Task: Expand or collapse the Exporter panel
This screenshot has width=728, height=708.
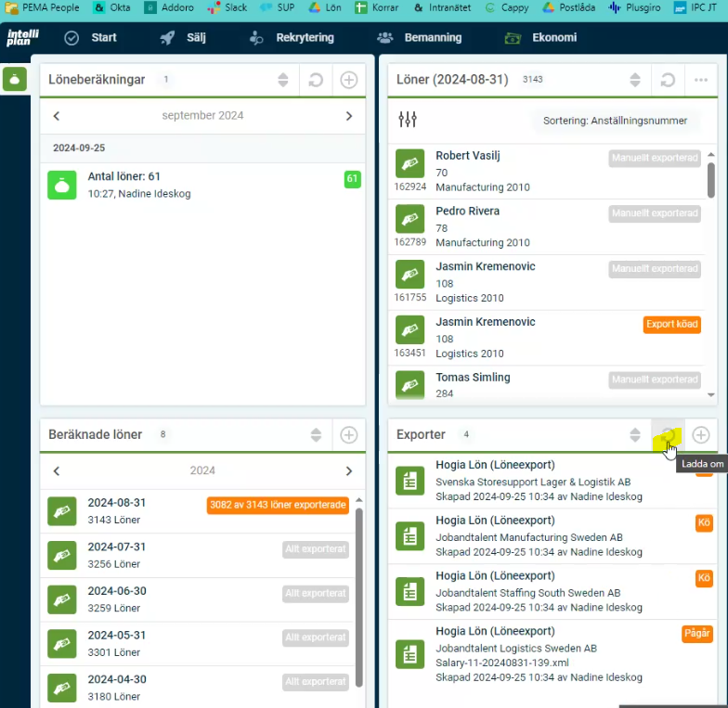Action: click(635, 434)
